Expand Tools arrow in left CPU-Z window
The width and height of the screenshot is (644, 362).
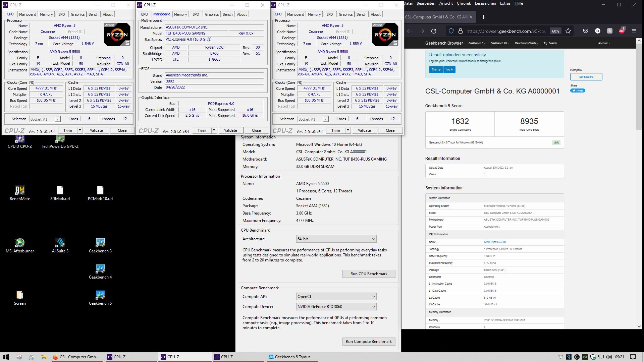[x=80, y=130]
